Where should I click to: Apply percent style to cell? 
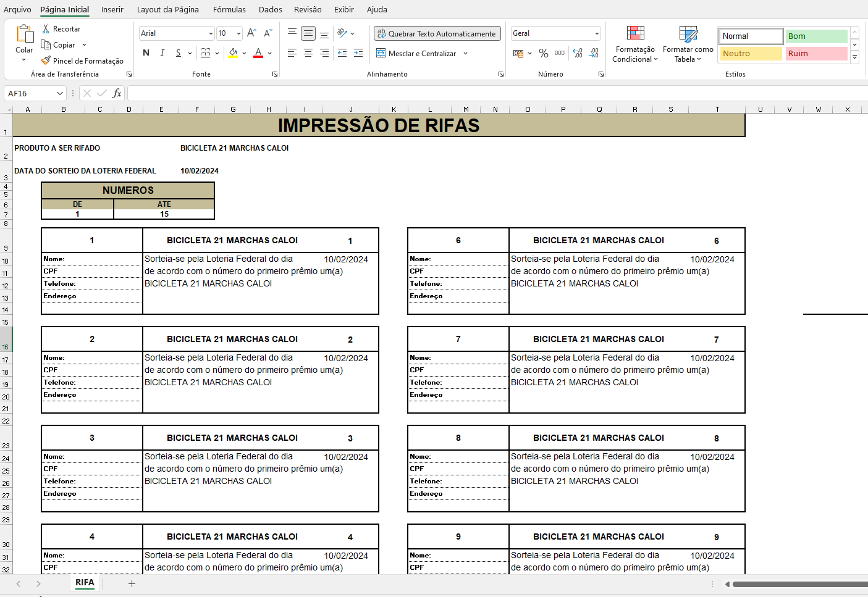pos(544,54)
